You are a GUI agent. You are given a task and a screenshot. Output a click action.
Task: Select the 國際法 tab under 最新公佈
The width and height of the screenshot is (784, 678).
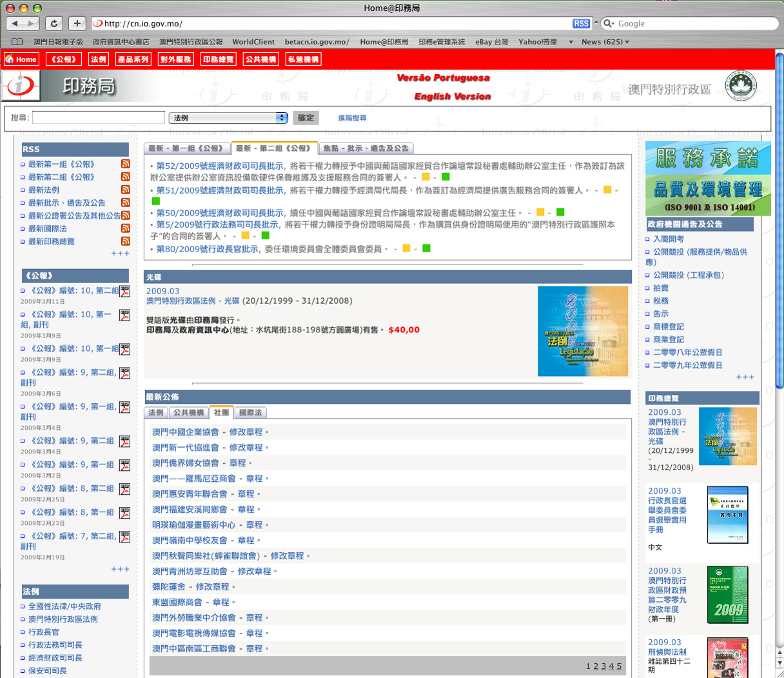click(x=250, y=413)
